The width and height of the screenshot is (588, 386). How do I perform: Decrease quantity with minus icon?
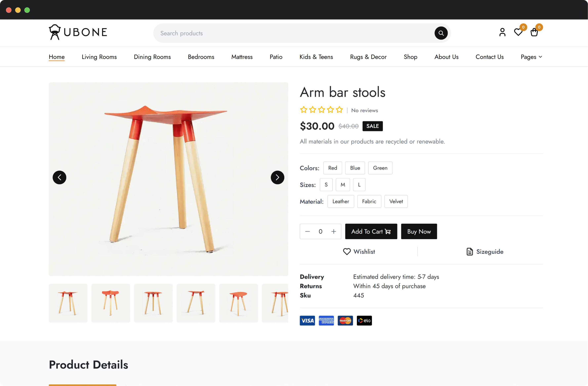click(x=307, y=232)
